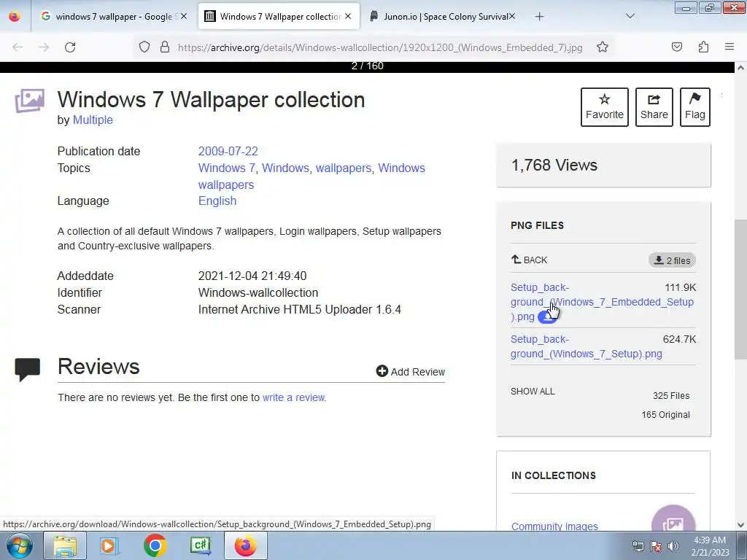Open the Community Images collection link
The height and width of the screenshot is (560, 747).
coord(554,526)
